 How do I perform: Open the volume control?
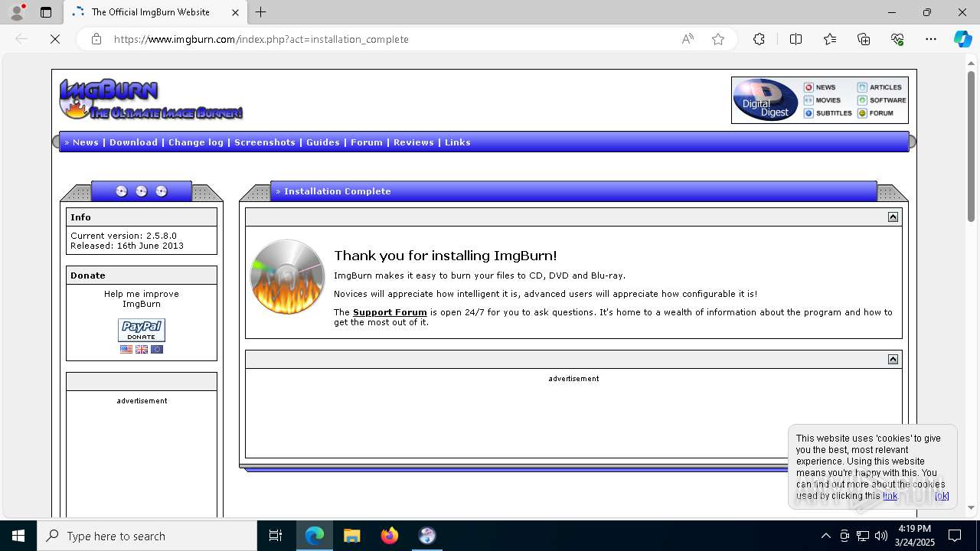(x=881, y=536)
